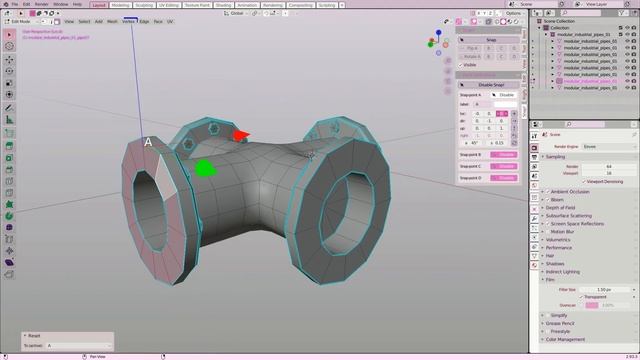
Task: Select the Poly Build tool
Action: pos(9,204)
